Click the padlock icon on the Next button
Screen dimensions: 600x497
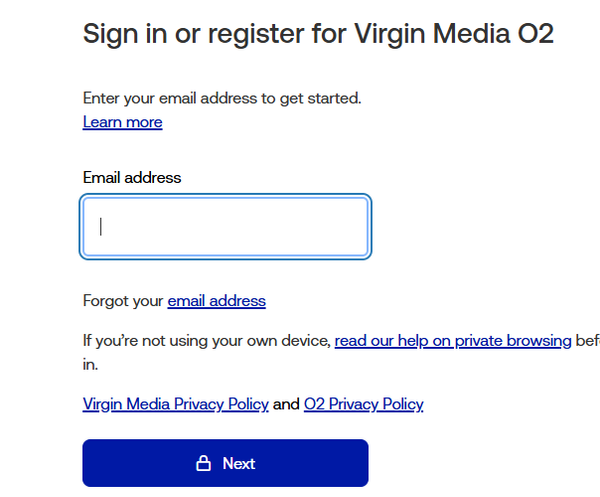pos(204,464)
